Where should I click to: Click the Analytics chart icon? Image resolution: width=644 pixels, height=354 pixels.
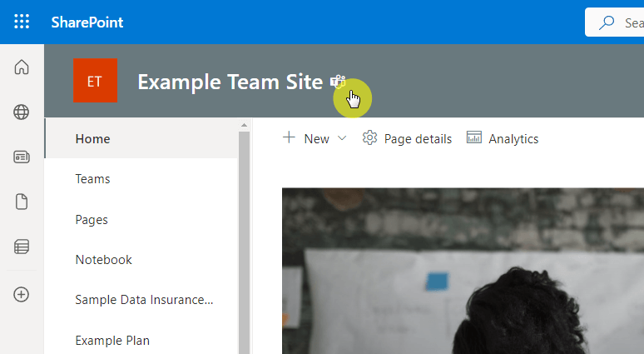[x=474, y=137]
